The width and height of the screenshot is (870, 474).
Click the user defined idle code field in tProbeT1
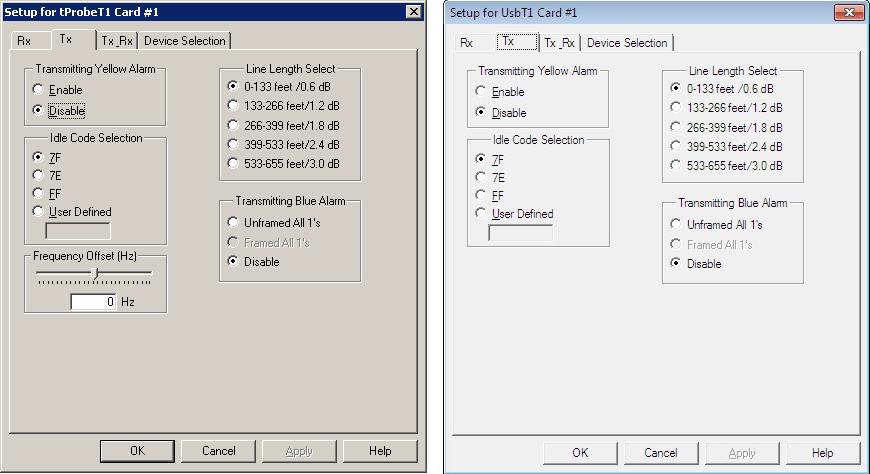(x=78, y=230)
